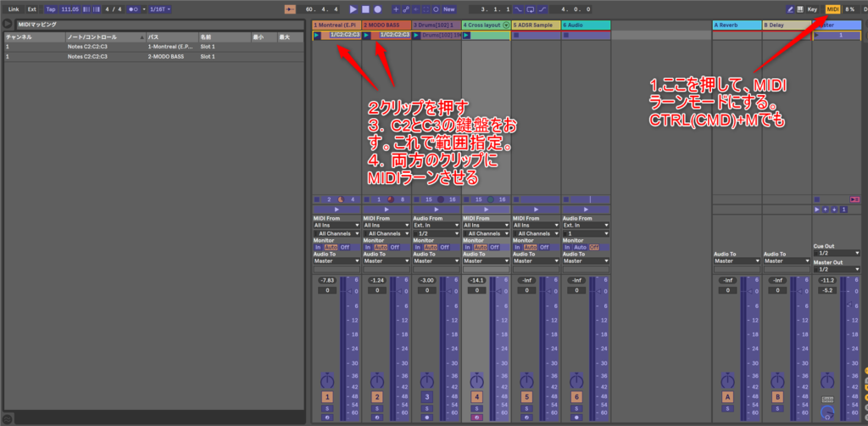
Task: Click the save icon left of Key
Action: pos(800,8)
